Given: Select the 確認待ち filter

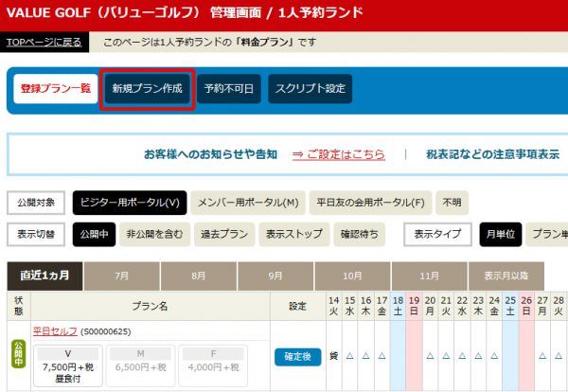Looking at the screenshot, I should click(360, 235).
